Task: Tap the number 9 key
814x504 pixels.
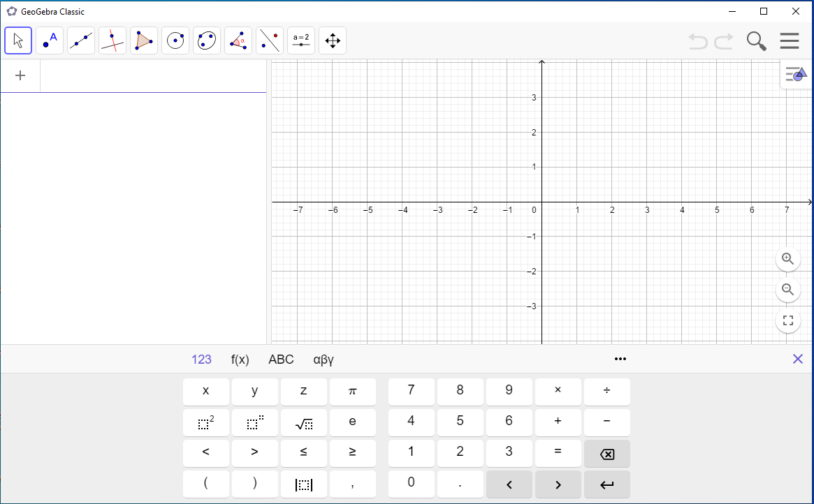Action: [509, 392]
